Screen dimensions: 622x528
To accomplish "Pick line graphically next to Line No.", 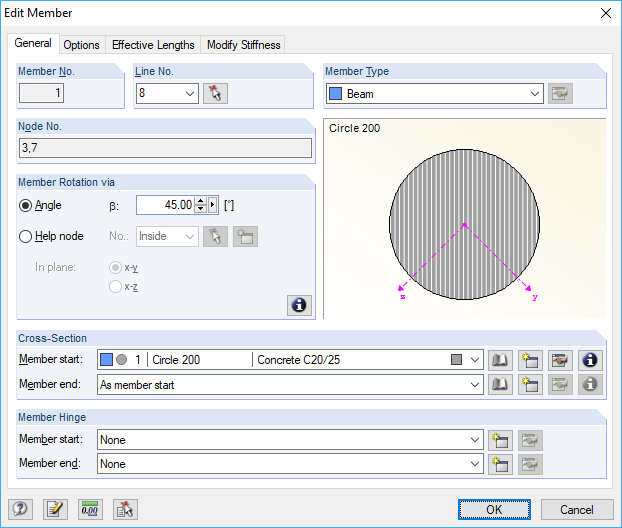I will 215,94.
